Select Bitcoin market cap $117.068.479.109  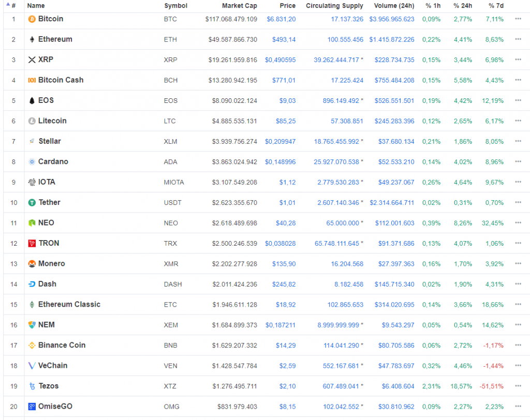tap(231, 19)
